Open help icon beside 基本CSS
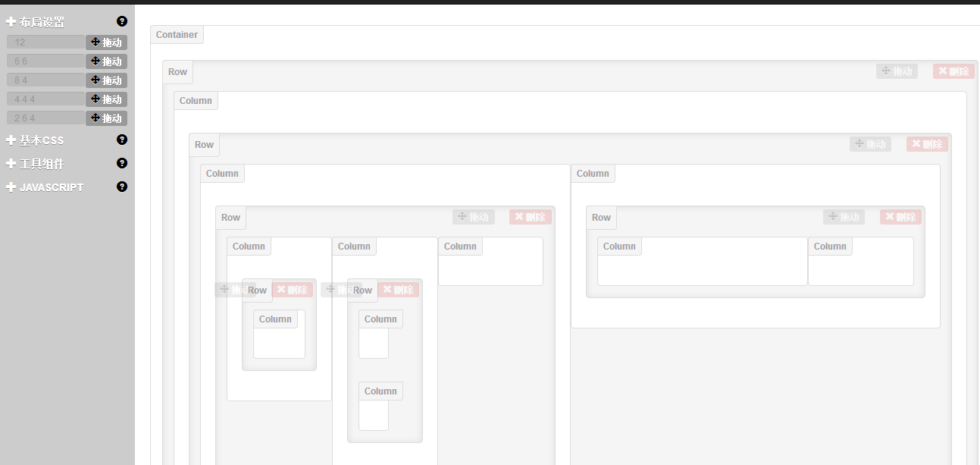The height and width of the screenshot is (465, 980). coord(122,140)
